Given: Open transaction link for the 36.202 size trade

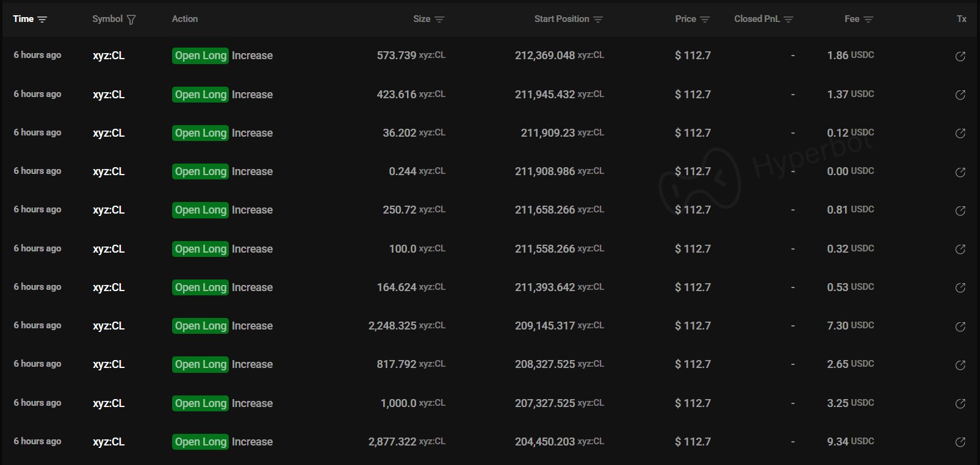Looking at the screenshot, I should [960, 133].
